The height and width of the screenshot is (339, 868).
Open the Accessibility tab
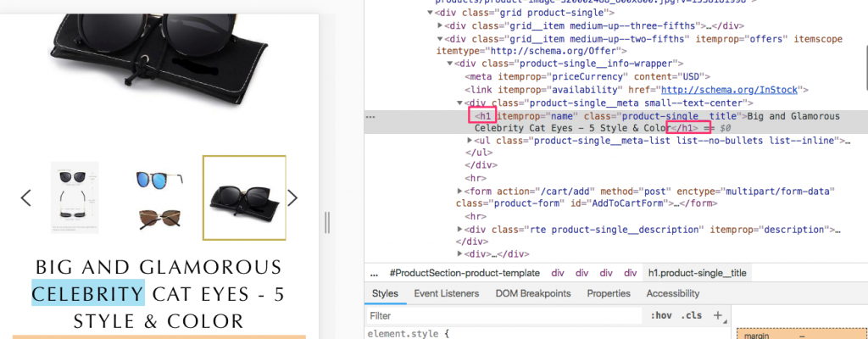(672, 293)
